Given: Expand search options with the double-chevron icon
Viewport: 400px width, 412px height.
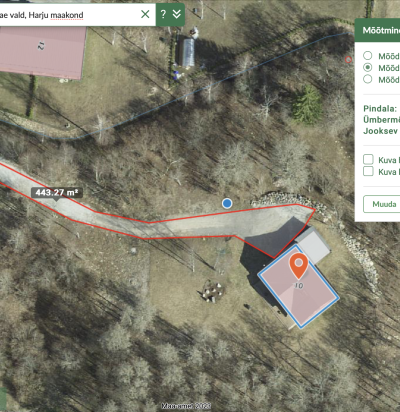Looking at the screenshot, I should point(177,14).
